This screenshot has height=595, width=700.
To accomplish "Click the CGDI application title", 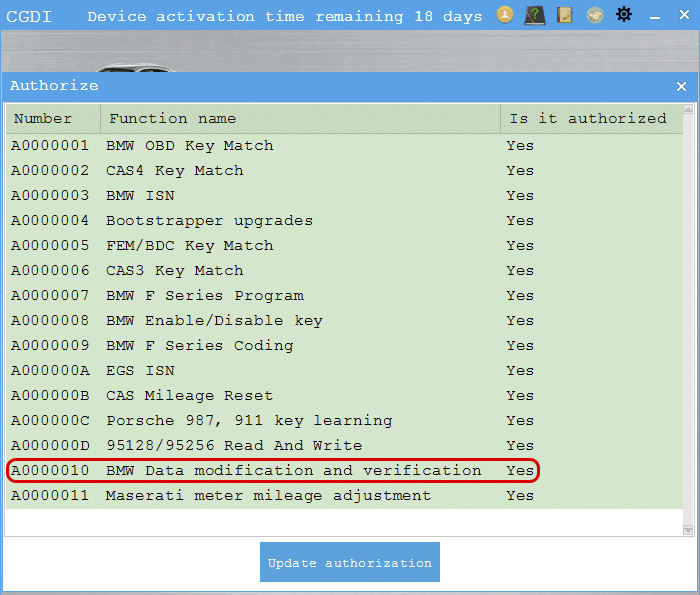I will pos(29,17).
